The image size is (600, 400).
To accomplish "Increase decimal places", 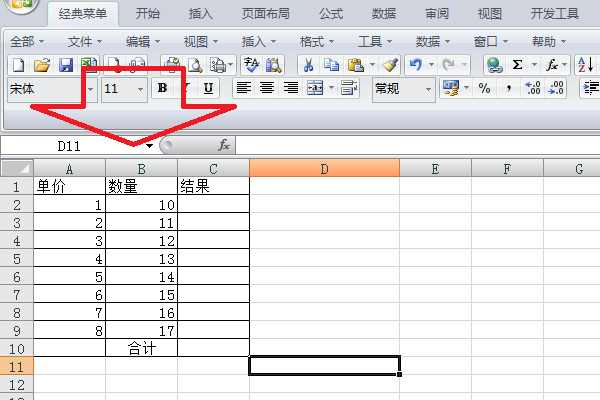I will coord(532,88).
